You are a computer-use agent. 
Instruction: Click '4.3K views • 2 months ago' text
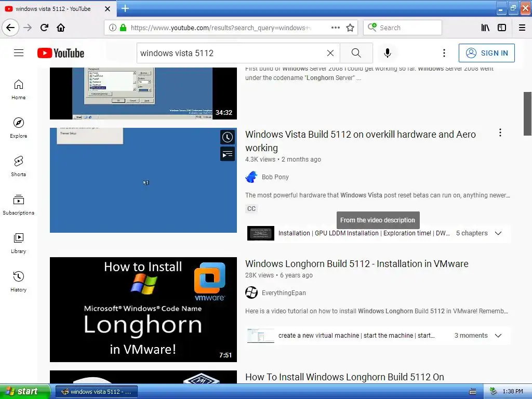click(x=283, y=159)
